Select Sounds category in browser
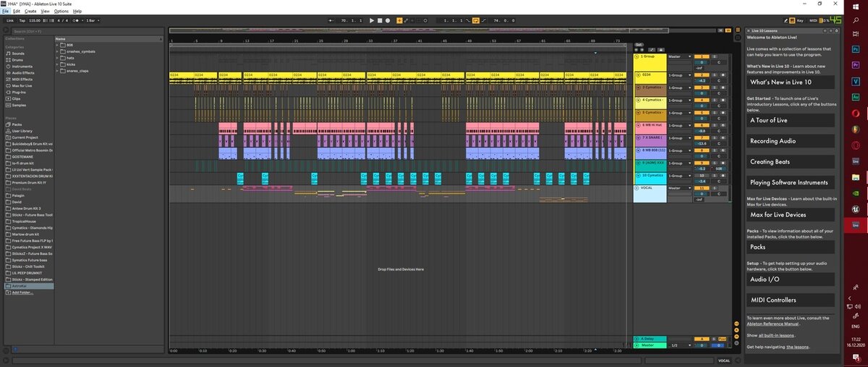Viewport: 868px width, 367px height. (x=18, y=54)
